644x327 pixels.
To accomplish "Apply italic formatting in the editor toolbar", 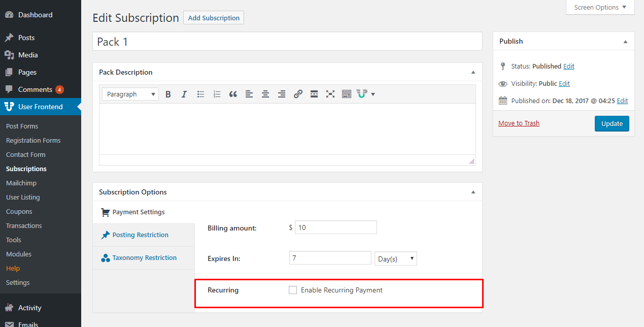I will click(184, 94).
